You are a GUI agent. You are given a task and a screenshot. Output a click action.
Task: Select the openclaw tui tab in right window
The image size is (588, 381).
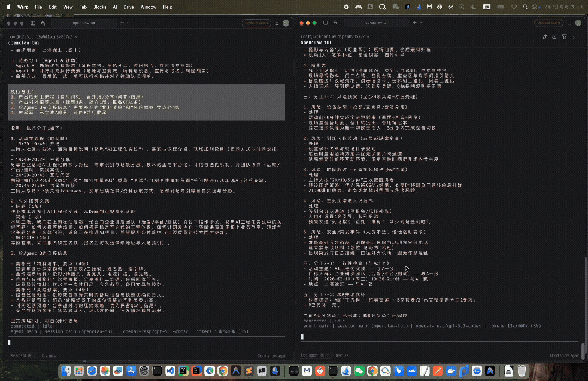click(377, 23)
